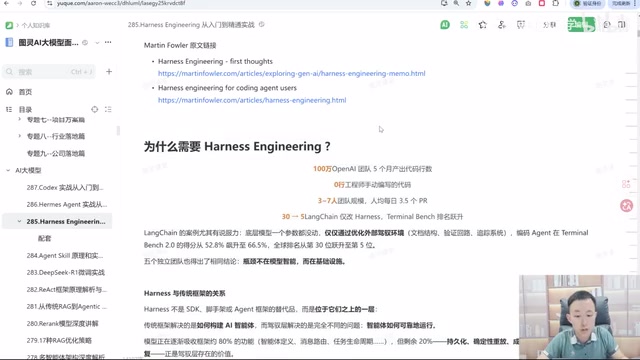Open the four-square apps grid icon
The height and width of the screenshot is (360, 640).
click(x=464, y=25)
